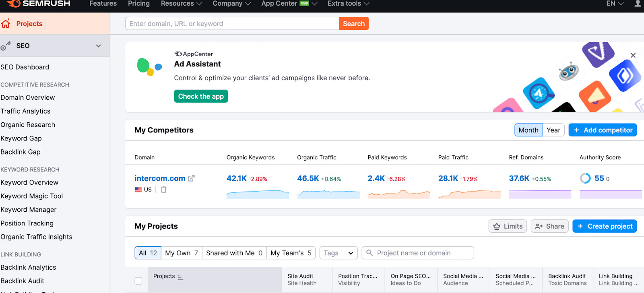Open Keyword Overview in sidebar
Image resolution: width=644 pixels, height=293 pixels.
29,182
